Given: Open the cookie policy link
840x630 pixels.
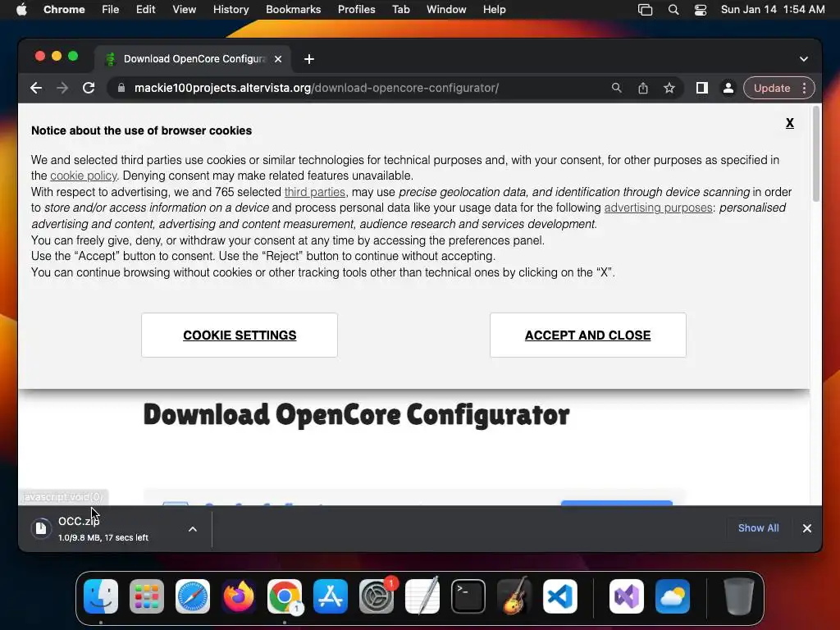Looking at the screenshot, I should (83, 176).
